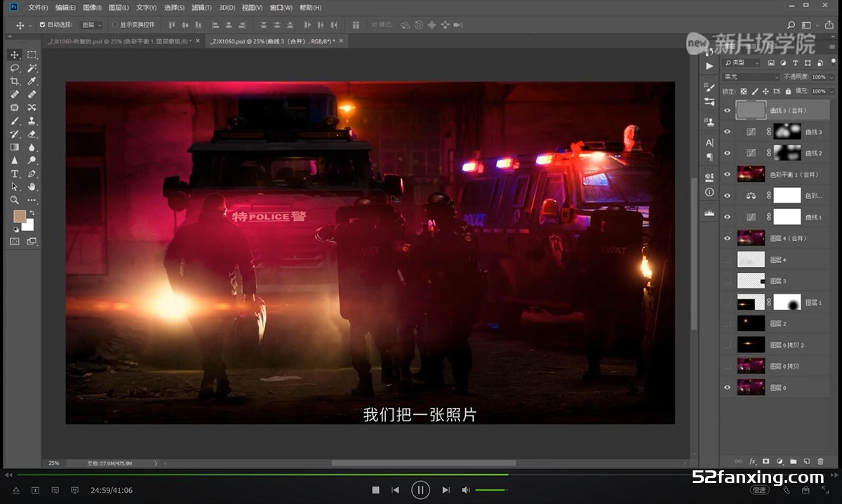The image size is (842, 504).
Task: Seek on the video progress bar
Action: coord(421,475)
